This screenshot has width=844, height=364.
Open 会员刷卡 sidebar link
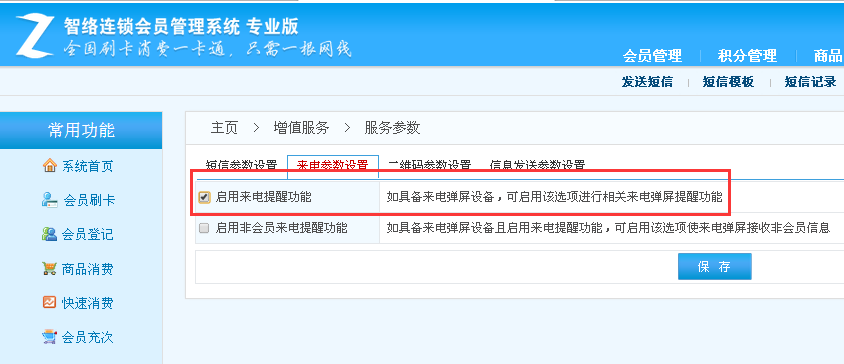click(89, 201)
